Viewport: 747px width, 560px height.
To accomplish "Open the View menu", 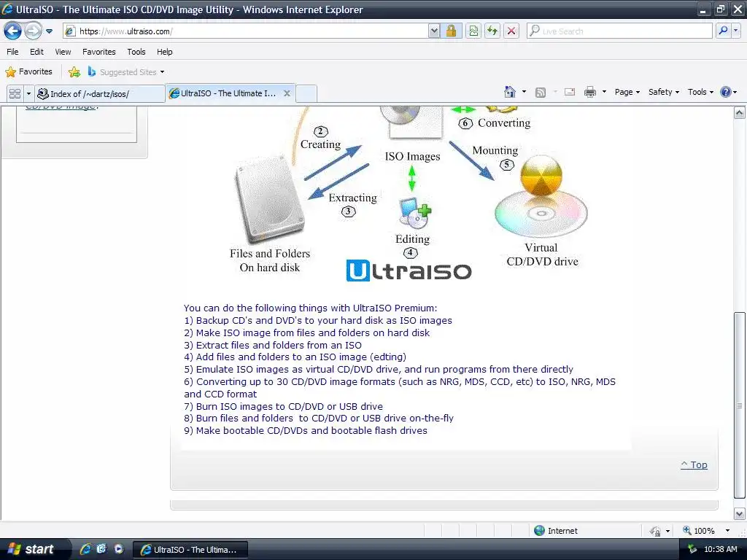I will pyautogui.click(x=63, y=52).
